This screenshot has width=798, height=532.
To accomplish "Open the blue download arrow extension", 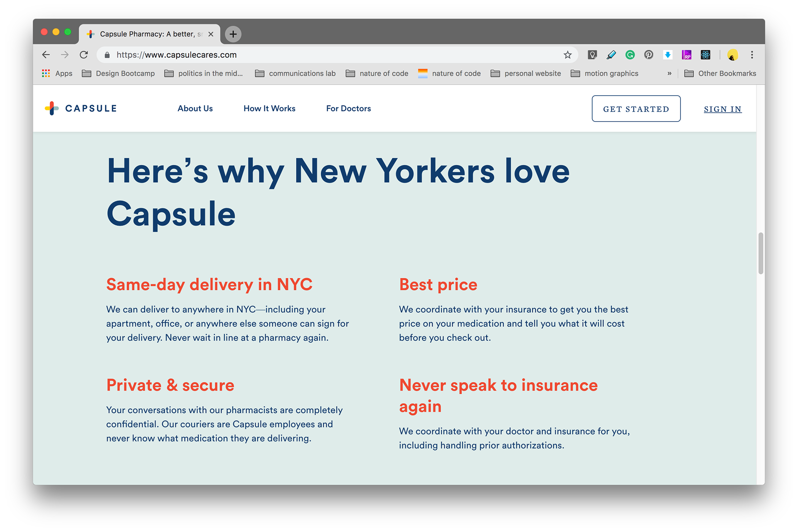I will click(667, 55).
